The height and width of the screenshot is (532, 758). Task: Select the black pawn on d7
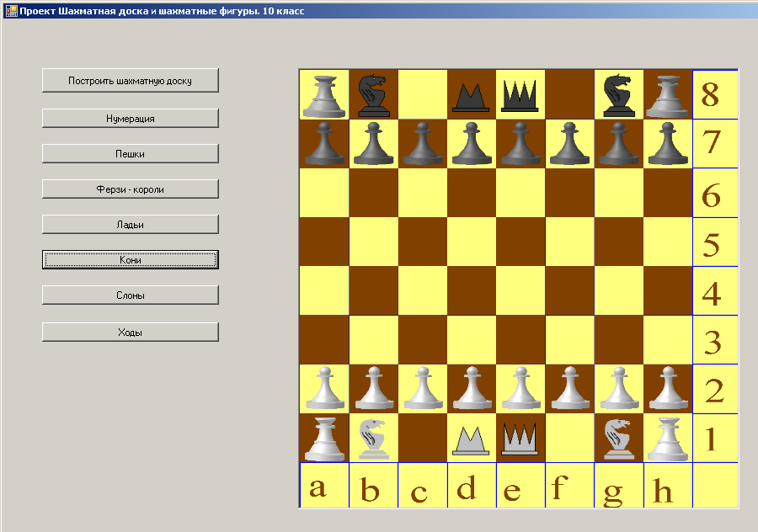point(471,143)
